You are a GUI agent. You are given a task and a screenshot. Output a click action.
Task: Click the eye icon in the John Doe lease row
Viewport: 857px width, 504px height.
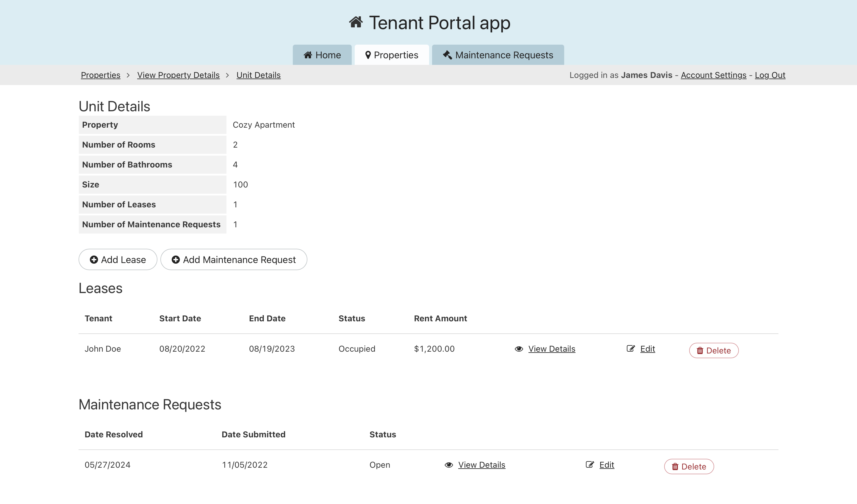click(x=519, y=349)
